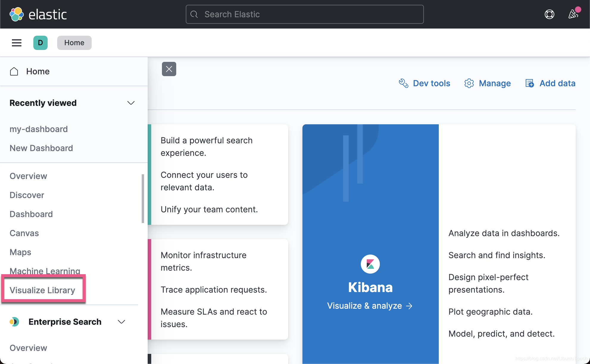
Task: Click the sidebar navigation scrollbar
Action: [143, 199]
